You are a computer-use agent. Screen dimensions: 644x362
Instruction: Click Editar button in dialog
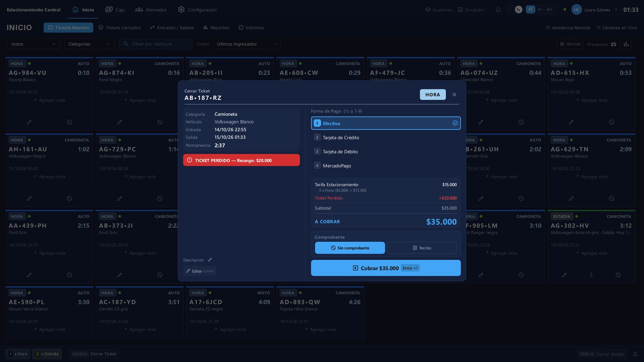pyautogui.click(x=200, y=271)
